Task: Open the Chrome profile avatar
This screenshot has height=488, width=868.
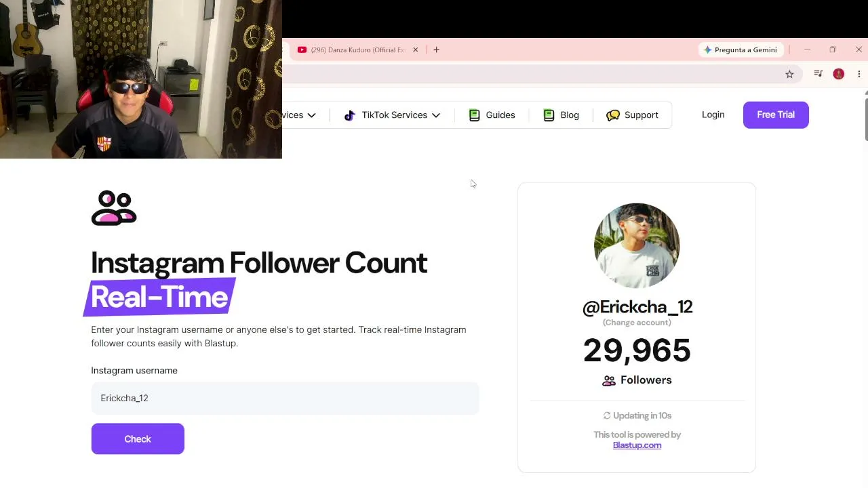Action: point(839,74)
